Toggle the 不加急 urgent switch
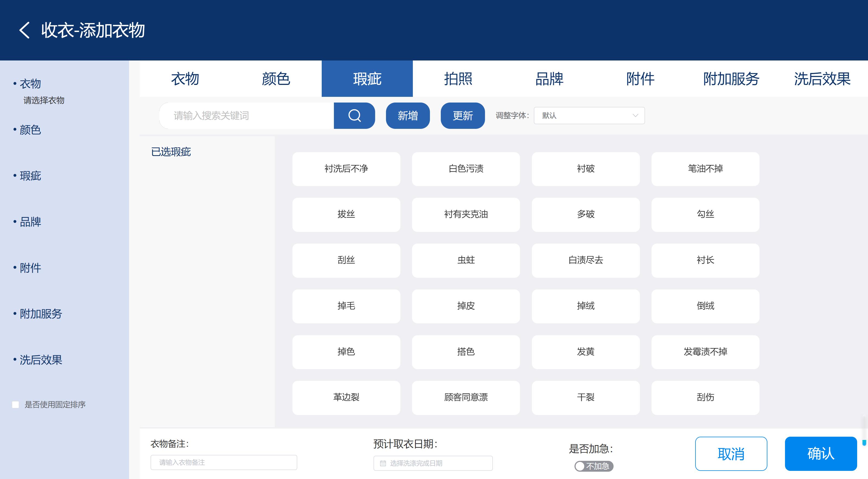The image size is (868, 479). click(x=593, y=466)
